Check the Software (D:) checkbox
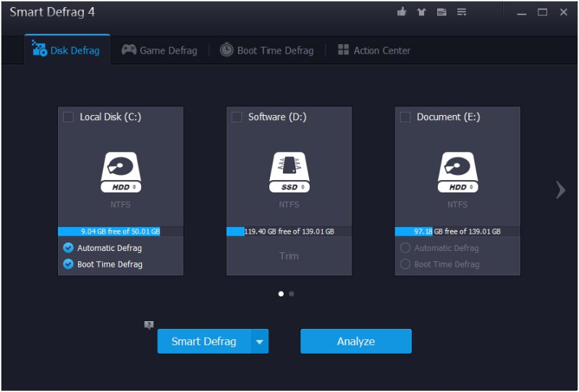The image size is (579, 392). tap(237, 117)
